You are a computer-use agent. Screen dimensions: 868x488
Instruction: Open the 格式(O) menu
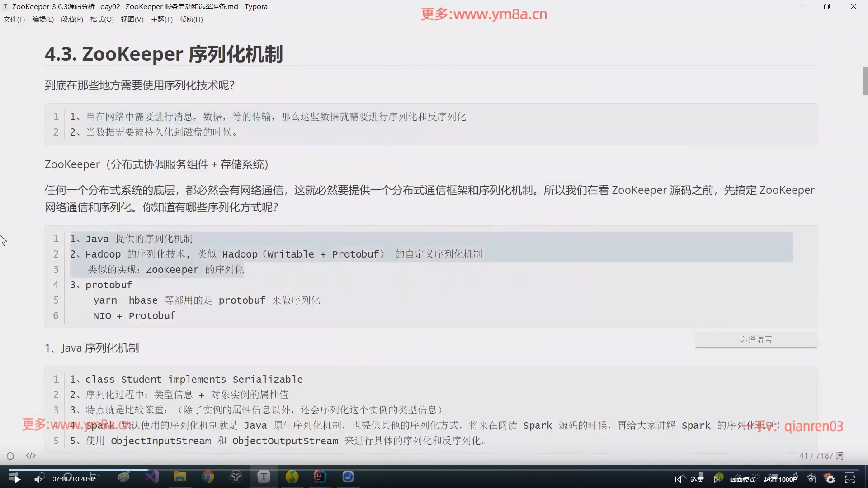tap(102, 19)
